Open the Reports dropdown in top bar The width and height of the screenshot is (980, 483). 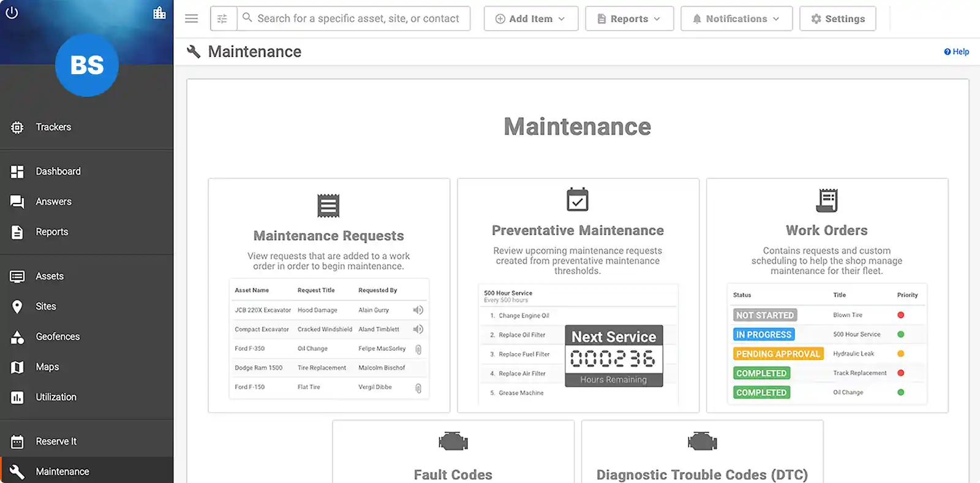pyautogui.click(x=629, y=18)
